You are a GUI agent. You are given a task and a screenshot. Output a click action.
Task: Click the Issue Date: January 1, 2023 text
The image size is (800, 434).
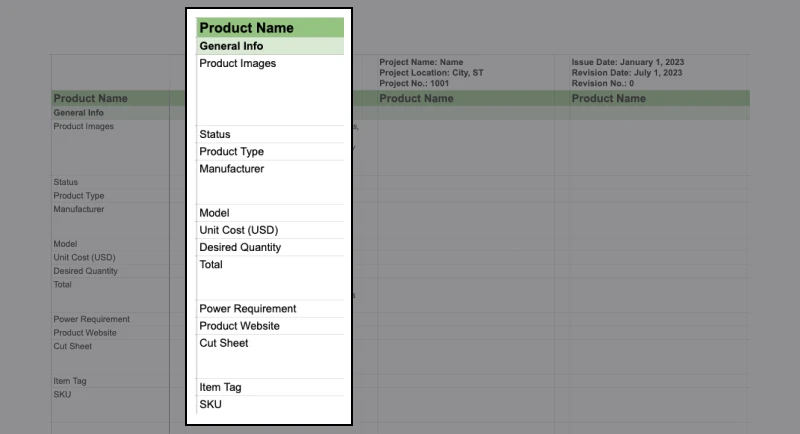pos(627,63)
